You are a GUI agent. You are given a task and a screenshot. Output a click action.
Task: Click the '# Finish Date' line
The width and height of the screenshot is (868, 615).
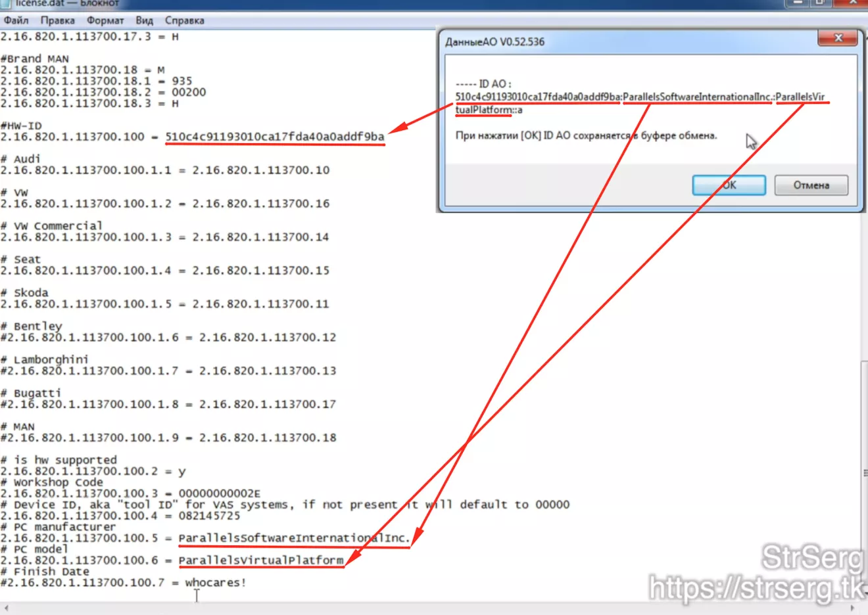click(45, 572)
